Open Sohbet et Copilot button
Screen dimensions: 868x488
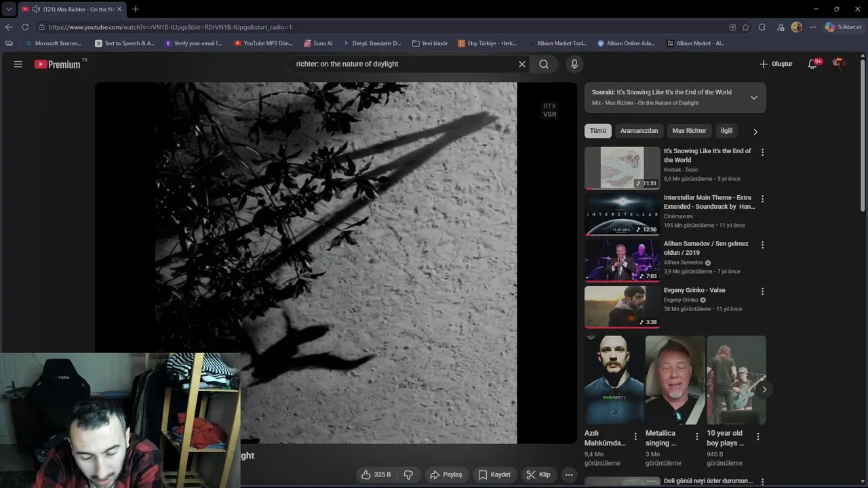(x=844, y=27)
